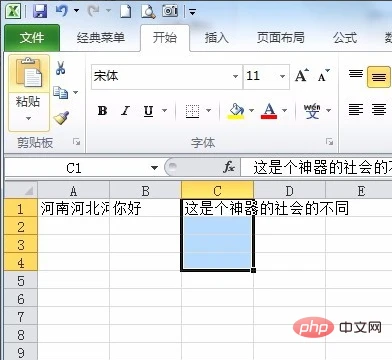Copy the selected cells icon
This screenshot has height=360, width=392.
(60, 92)
